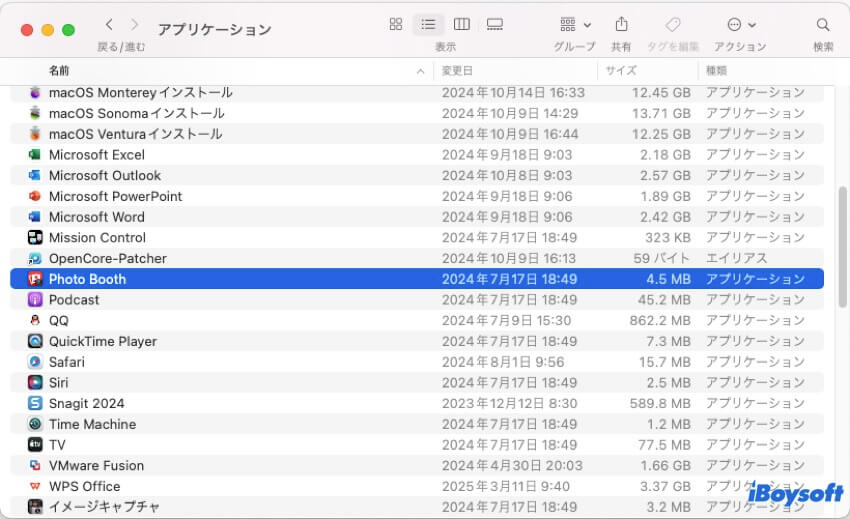850x519 pixels.
Task: Click the エイリアス kind cell
Action: 736,258
